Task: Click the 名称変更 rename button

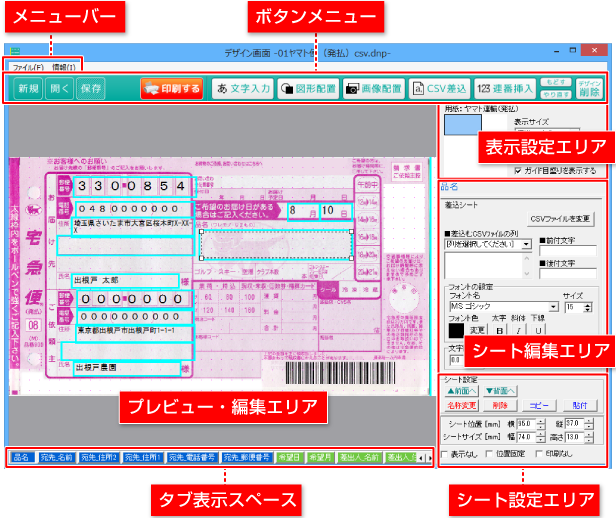Action: coord(462,405)
